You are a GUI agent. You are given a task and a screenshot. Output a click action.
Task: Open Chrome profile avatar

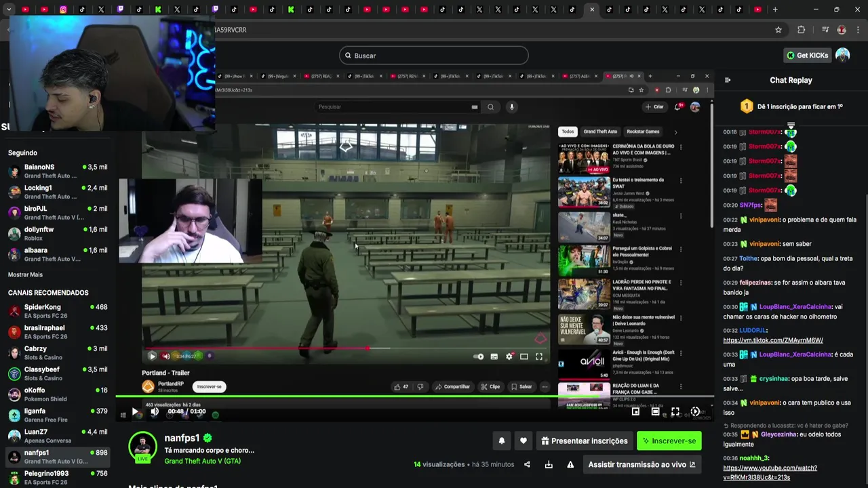point(842,30)
